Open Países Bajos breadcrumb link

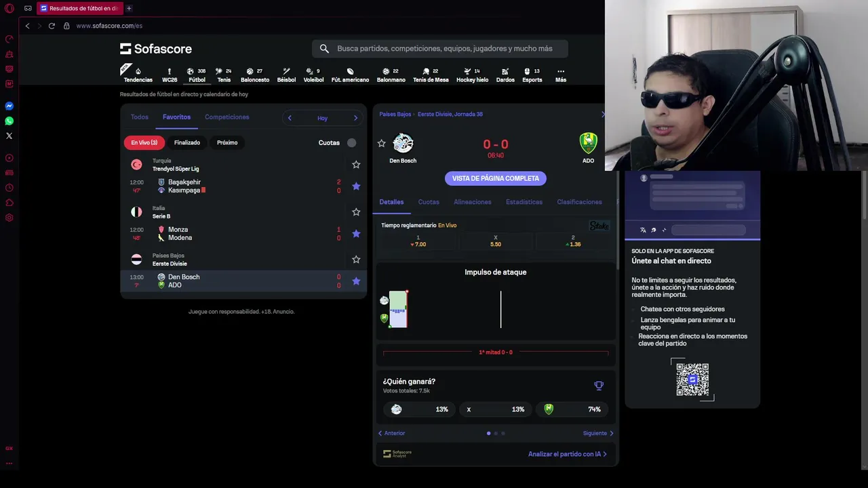395,115
